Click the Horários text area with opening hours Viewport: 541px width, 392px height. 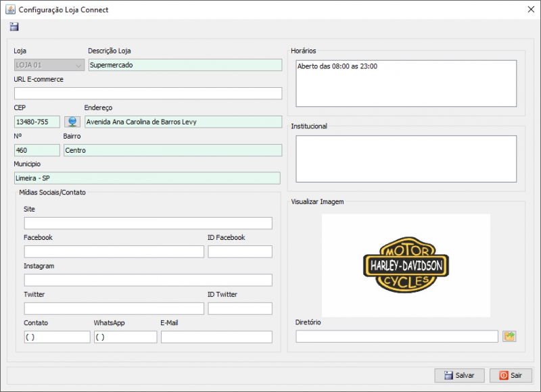point(406,83)
